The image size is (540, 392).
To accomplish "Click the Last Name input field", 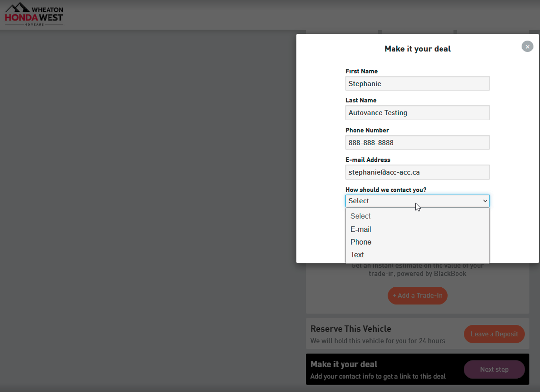I will pos(417,113).
